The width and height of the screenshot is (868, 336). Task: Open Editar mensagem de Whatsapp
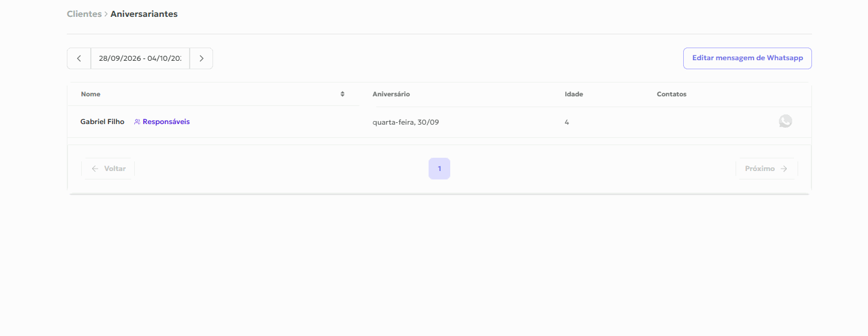pyautogui.click(x=748, y=58)
